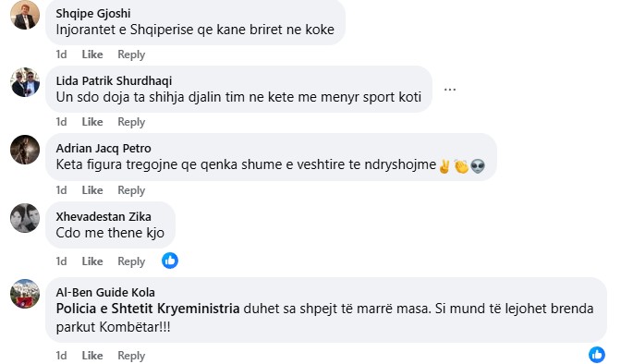Like Al-Ben Guide Kola's comment
This screenshot has height=364, width=621.
[x=92, y=356]
